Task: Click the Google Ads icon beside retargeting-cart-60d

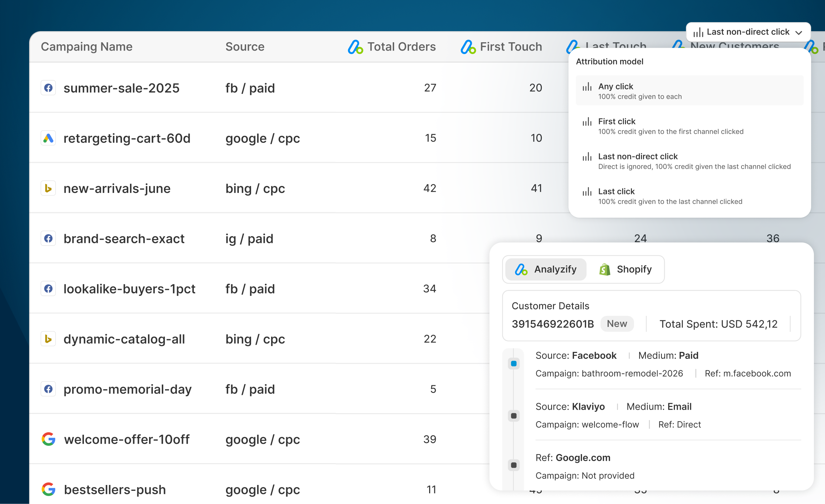Action: coord(48,138)
